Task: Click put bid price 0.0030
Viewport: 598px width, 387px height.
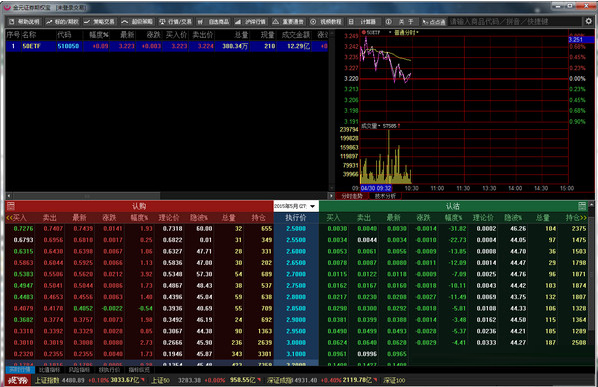Action: click(x=337, y=228)
